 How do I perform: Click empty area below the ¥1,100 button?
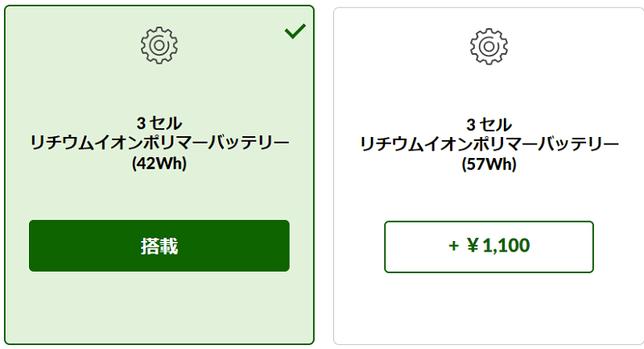tap(489, 307)
